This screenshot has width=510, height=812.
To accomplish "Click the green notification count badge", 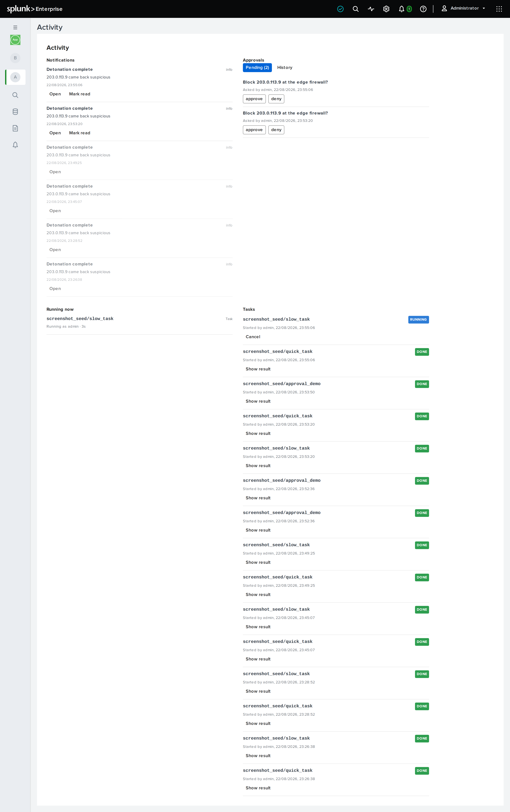I will click(x=409, y=9).
